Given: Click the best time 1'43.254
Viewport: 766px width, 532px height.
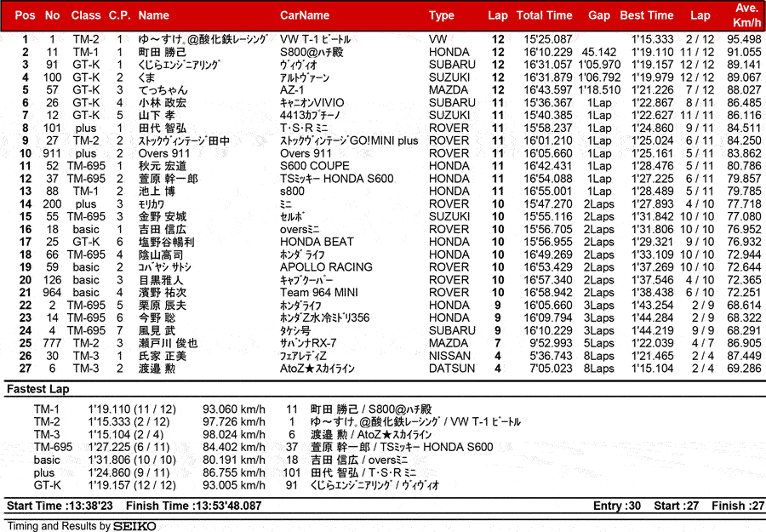Looking at the screenshot, I should 652,306.
